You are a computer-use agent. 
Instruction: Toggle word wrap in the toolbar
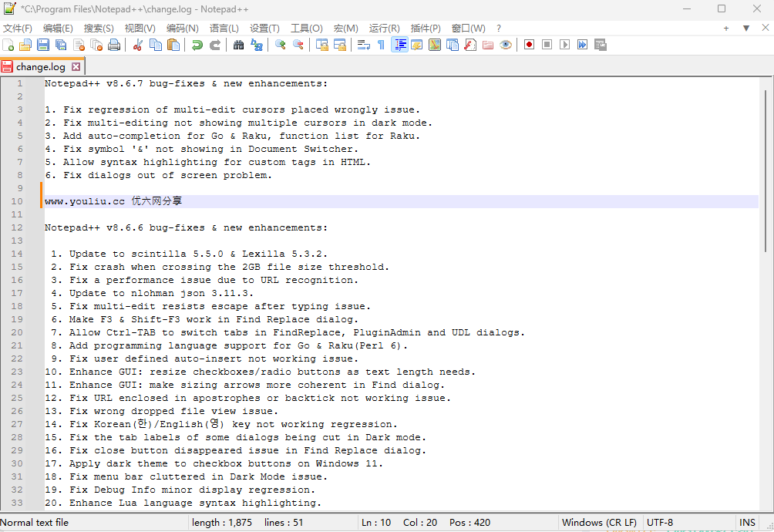click(364, 45)
